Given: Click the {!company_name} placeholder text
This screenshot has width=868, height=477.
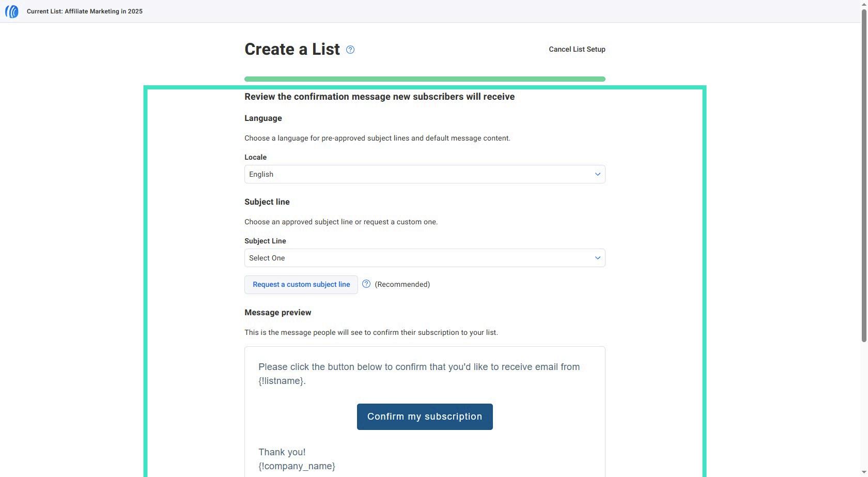Looking at the screenshot, I should [x=297, y=466].
